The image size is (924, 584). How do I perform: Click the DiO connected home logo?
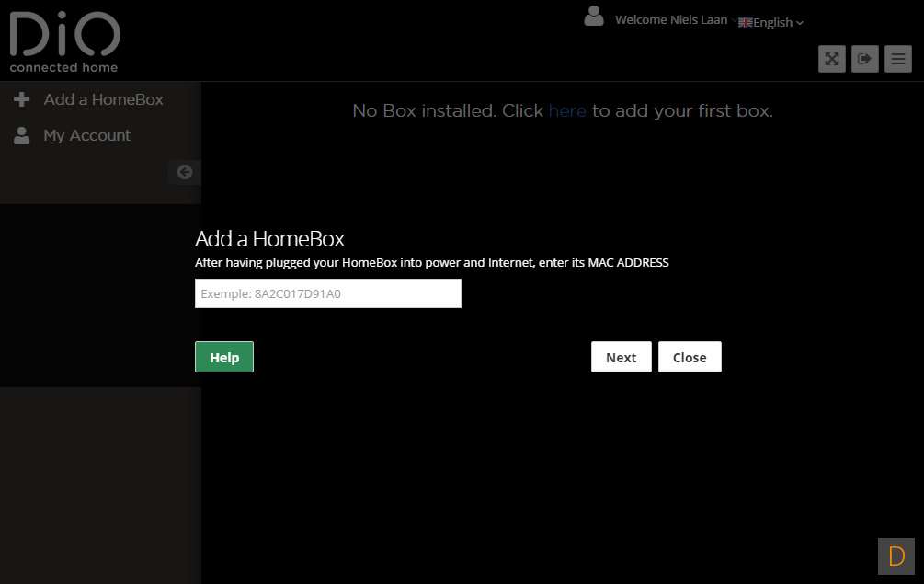64,42
